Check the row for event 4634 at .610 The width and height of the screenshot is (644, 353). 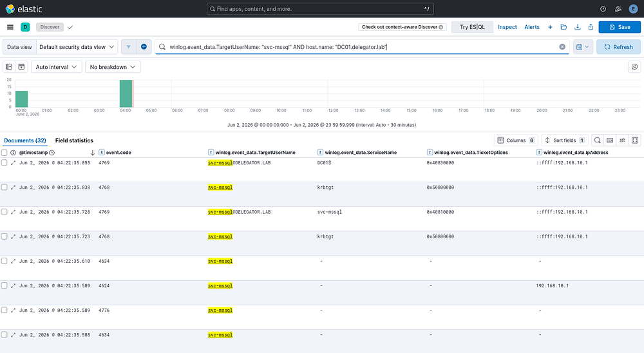4,261
